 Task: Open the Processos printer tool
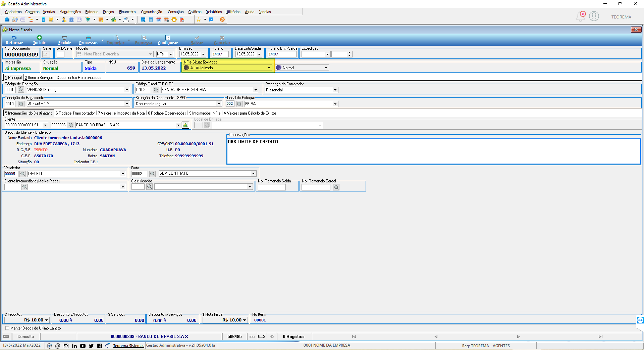tap(89, 40)
